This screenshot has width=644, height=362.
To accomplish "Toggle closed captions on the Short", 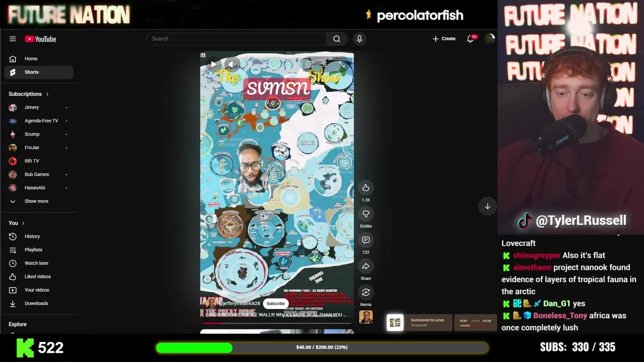I will [x=309, y=64].
